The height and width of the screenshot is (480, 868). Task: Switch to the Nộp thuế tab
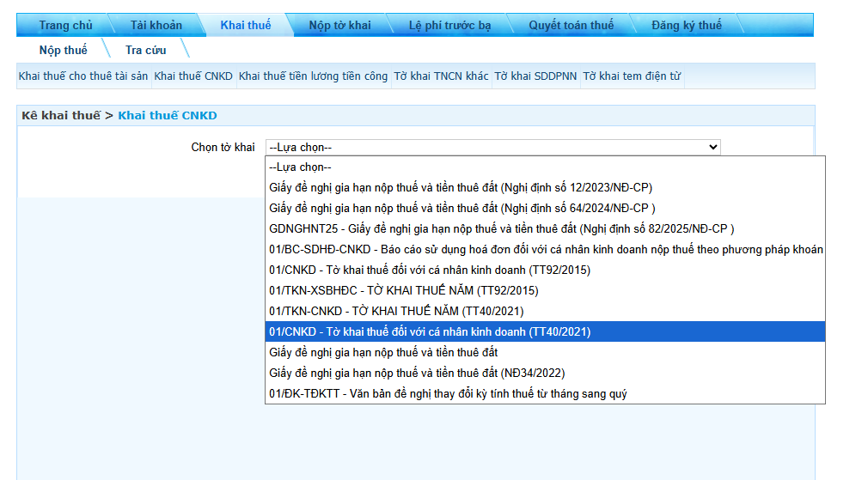[x=63, y=50]
